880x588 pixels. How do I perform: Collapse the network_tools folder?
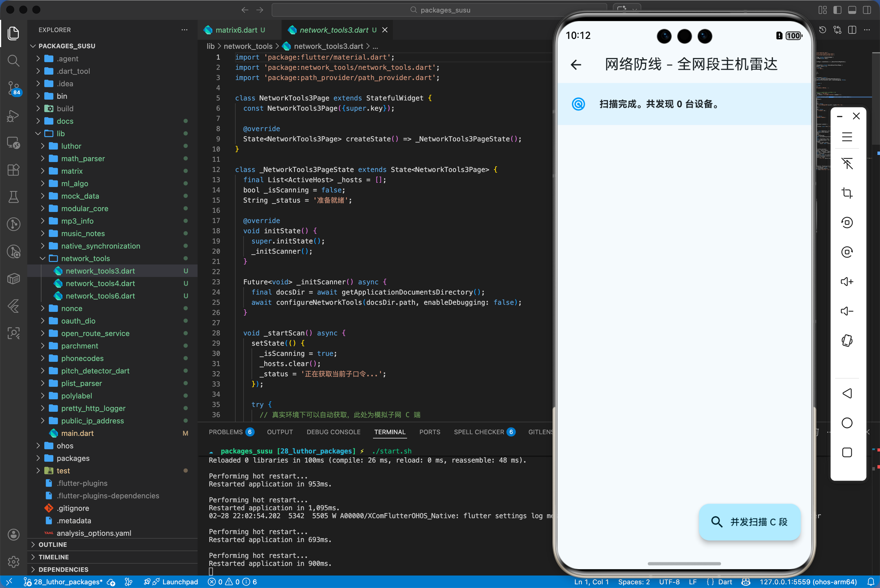(85, 258)
